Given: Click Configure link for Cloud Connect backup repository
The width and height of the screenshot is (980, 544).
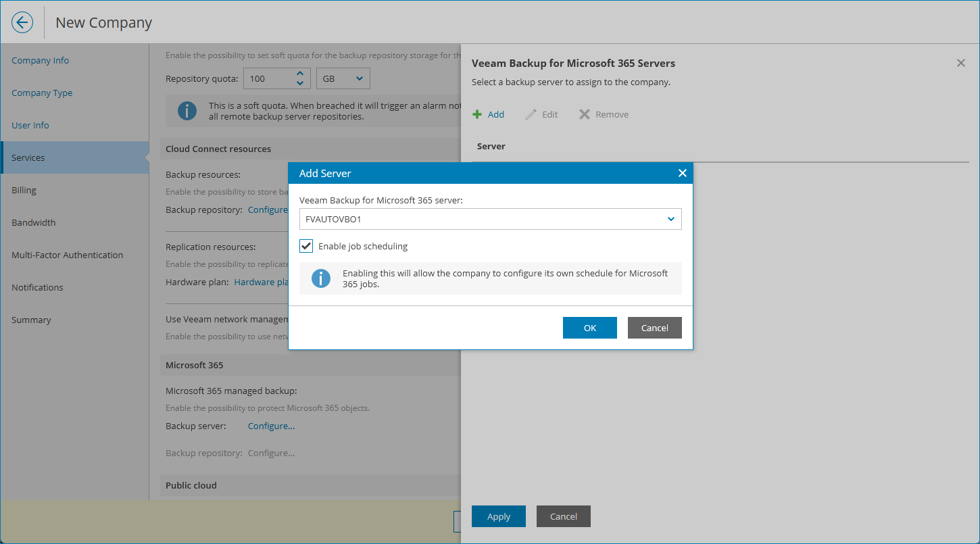Looking at the screenshot, I should [x=268, y=209].
